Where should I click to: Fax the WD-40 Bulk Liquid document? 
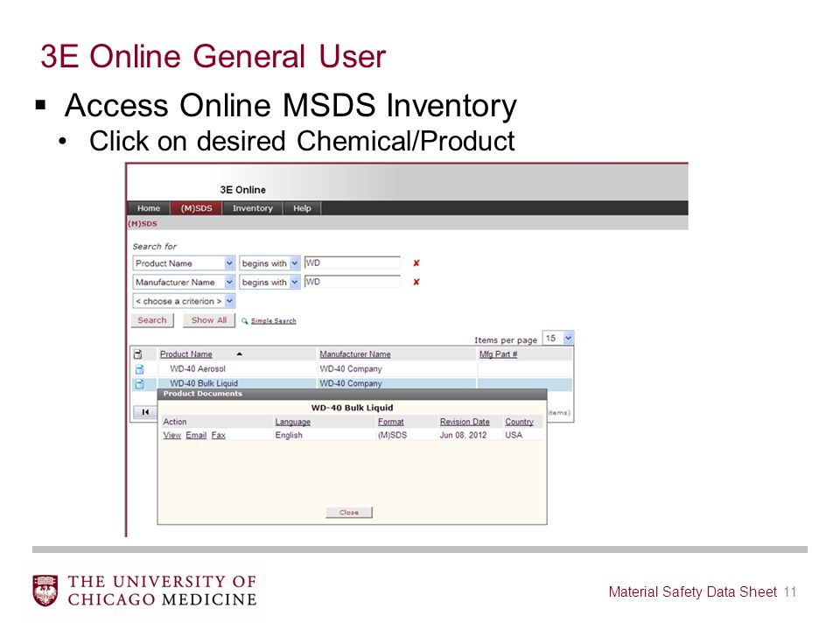click(x=218, y=435)
